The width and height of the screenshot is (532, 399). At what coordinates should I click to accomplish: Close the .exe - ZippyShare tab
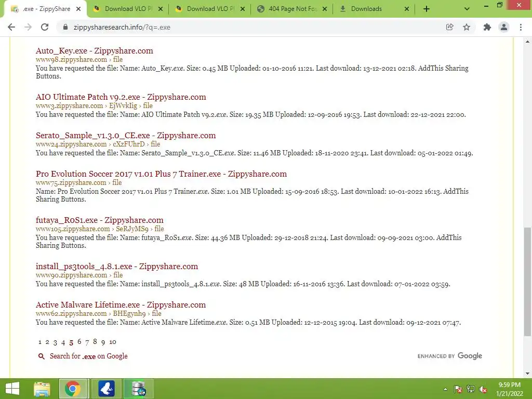pyautogui.click(x=78, y=9)
